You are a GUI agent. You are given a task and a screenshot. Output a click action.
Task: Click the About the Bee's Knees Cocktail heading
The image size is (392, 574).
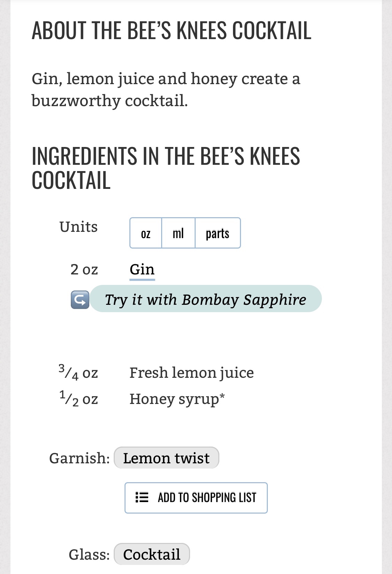171,30
